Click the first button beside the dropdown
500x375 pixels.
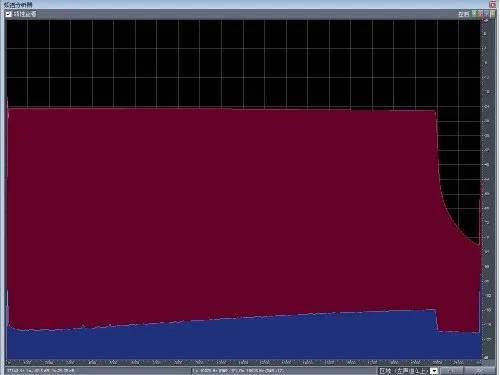(451, 371)
